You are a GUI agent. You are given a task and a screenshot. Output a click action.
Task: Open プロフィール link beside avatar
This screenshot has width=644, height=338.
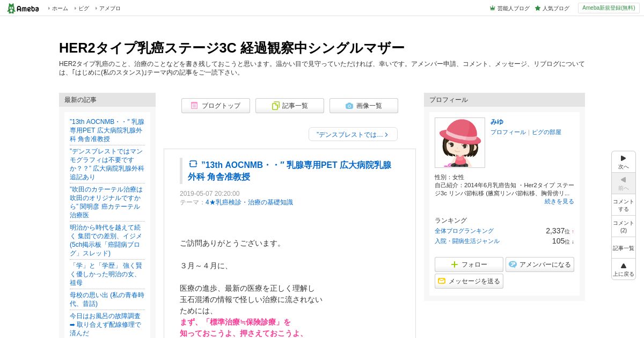(508, 132)
